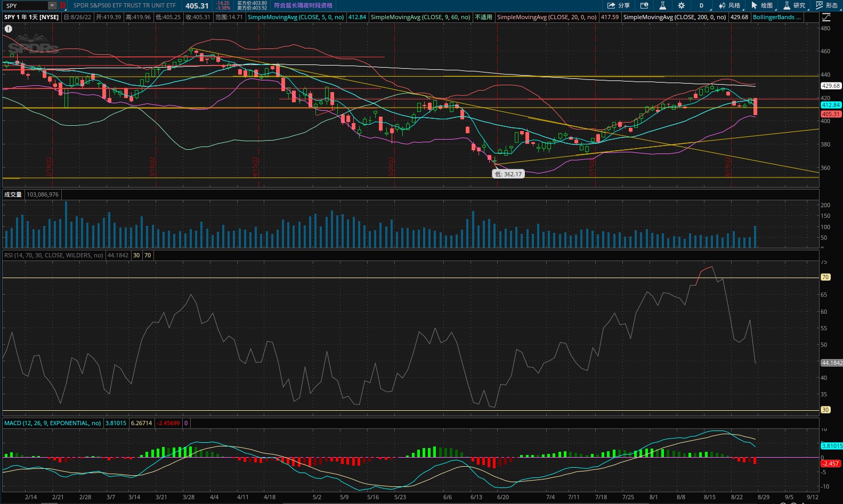Click the MACD (12, 26, 9, EXPONENTIAL, no) label
Image resolution: width=843 pixels, height=504 pixels.
click(53, 423)
